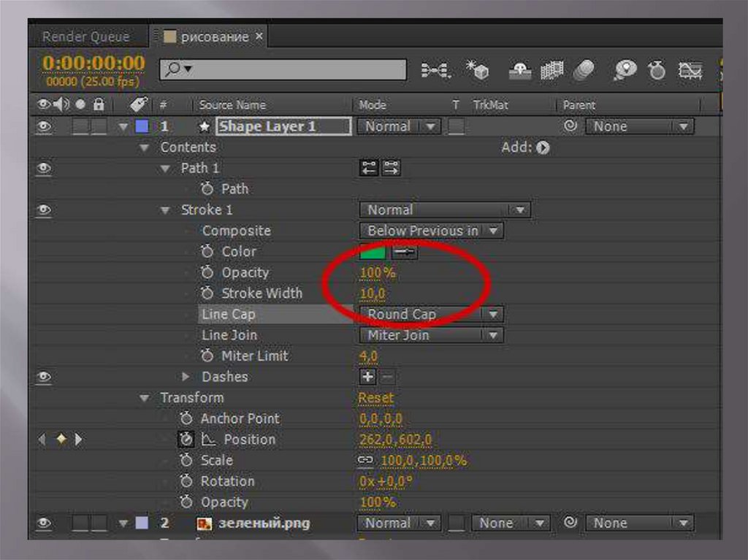The height and width of the screenshot is (560, 748).
Task: Click the Auto-keyframe stopwatch icon in the toolbar
Action: click(657, 70)
